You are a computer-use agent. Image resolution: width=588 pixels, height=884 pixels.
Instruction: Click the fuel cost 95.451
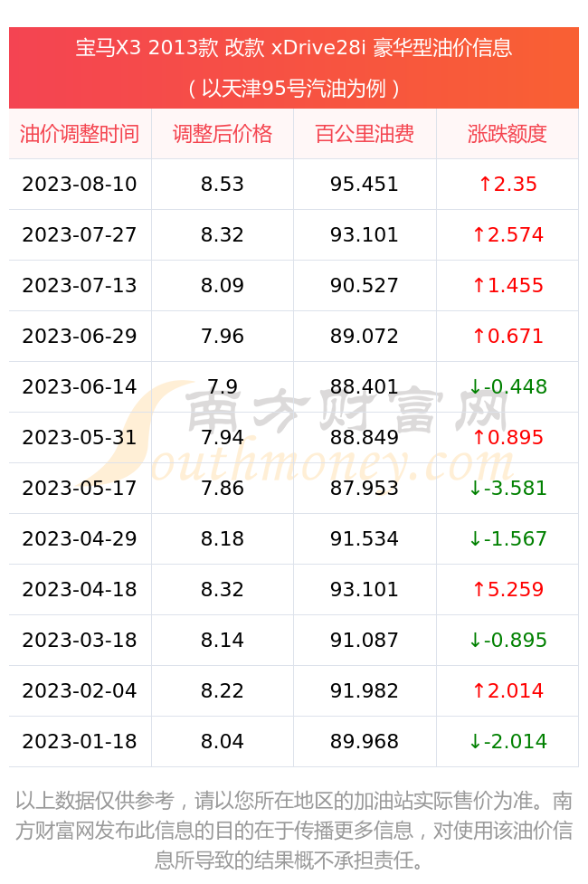click(365, 185)
